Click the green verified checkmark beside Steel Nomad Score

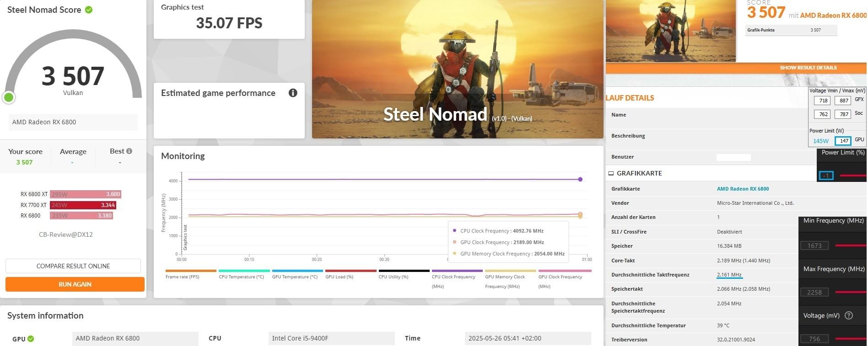coord(89,10)
